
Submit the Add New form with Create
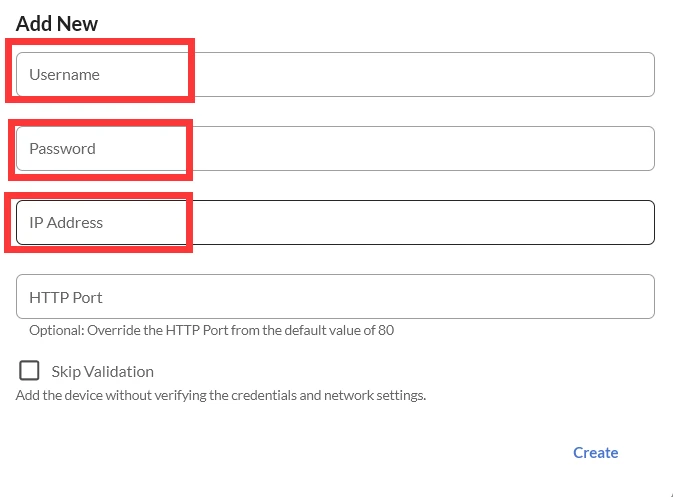[x=595, y=453]
